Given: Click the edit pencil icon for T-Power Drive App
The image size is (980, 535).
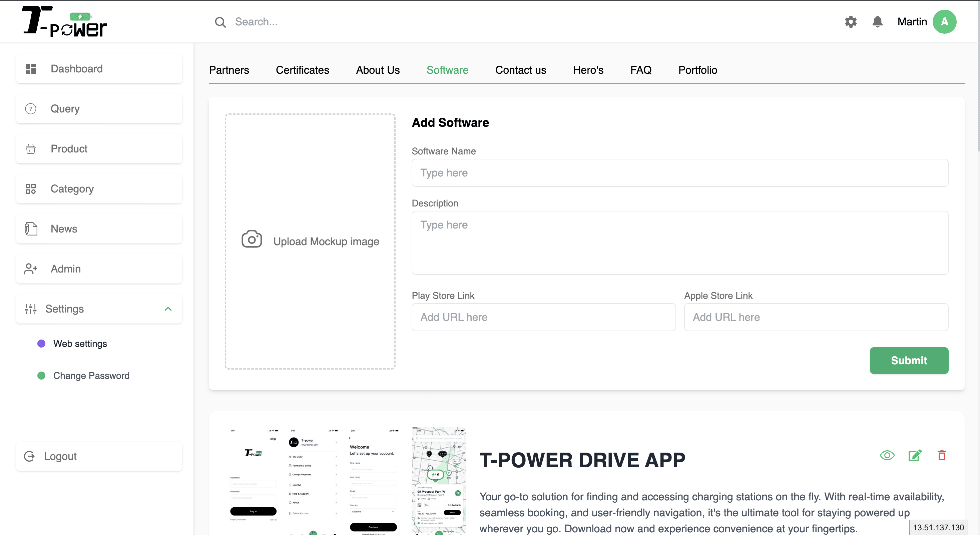Looking at the screenshot, I should pyautogui.click(x=915, y=456).
